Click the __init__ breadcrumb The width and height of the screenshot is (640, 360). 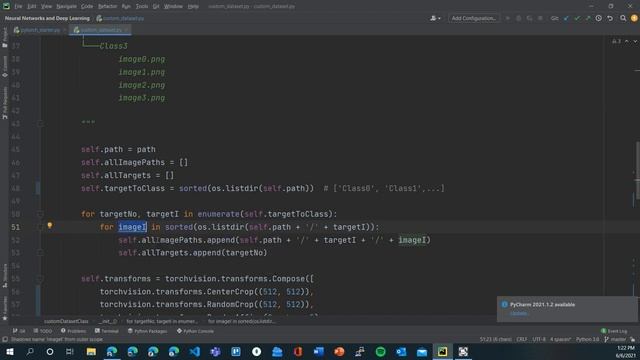click(107, 321)
